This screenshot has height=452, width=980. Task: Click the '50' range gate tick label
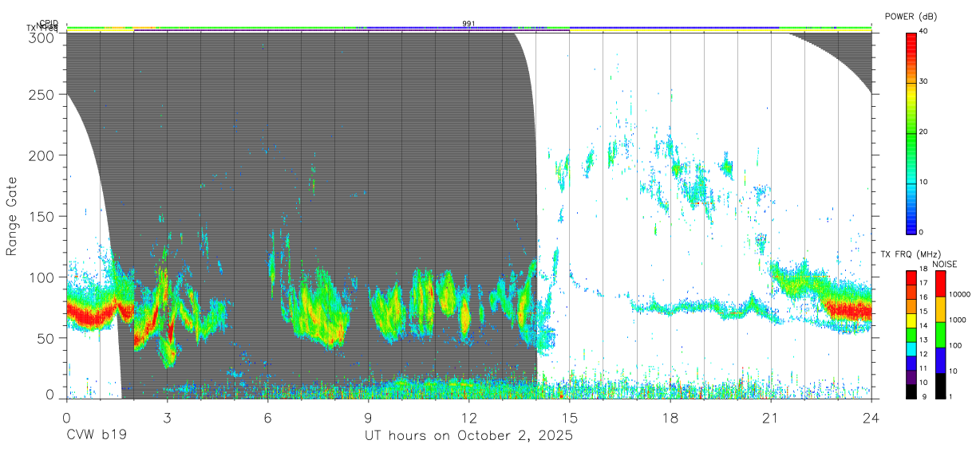(x=45, y=338)
